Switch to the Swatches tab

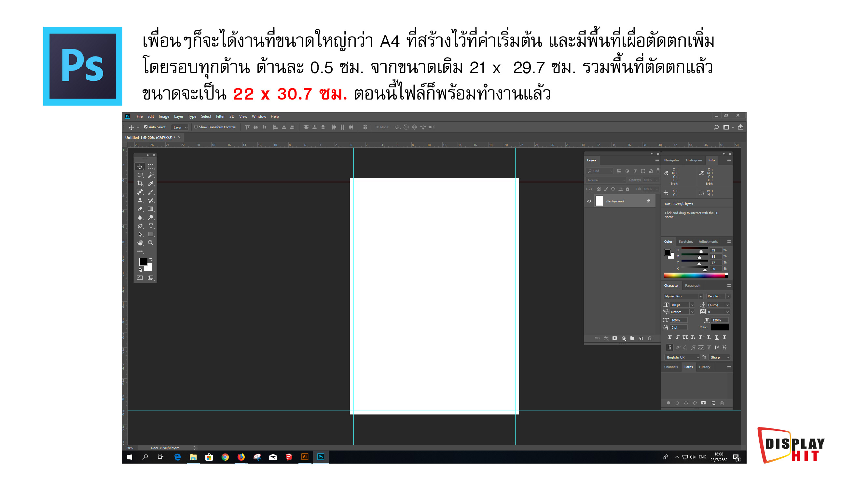coord(686,241)
